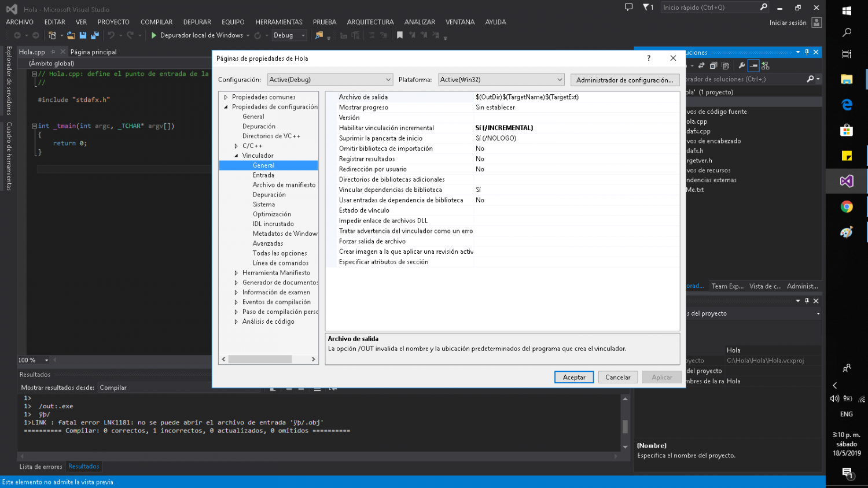
Task: Expand Eventos de compilación node
Action: tap(236, 302)
